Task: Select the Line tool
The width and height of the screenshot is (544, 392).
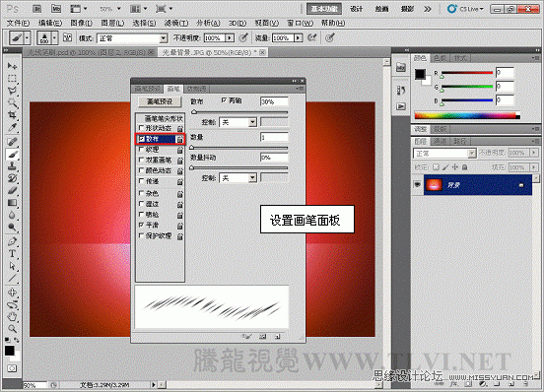Action: pyautogui.click(x=12, y=278)
